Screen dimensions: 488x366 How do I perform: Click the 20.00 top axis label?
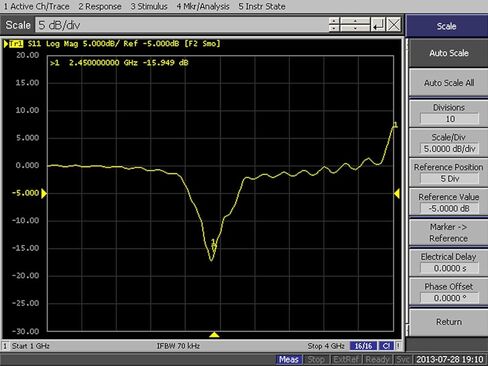click(27, 55)
